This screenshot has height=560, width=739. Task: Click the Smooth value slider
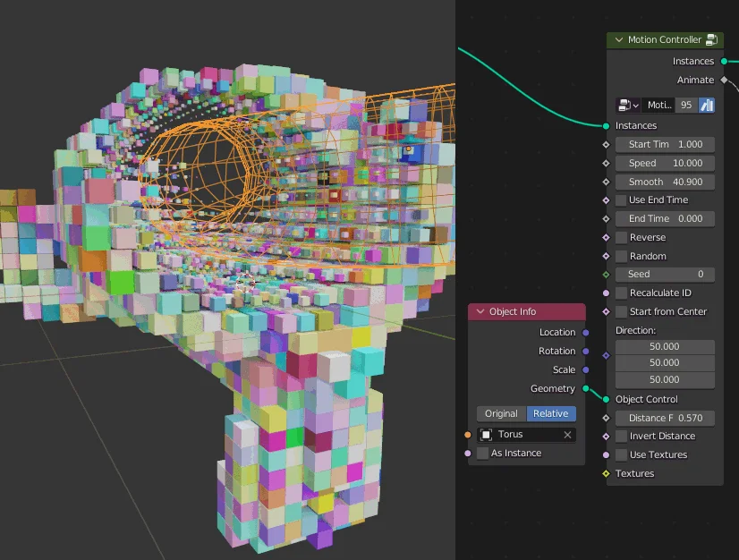665,181
